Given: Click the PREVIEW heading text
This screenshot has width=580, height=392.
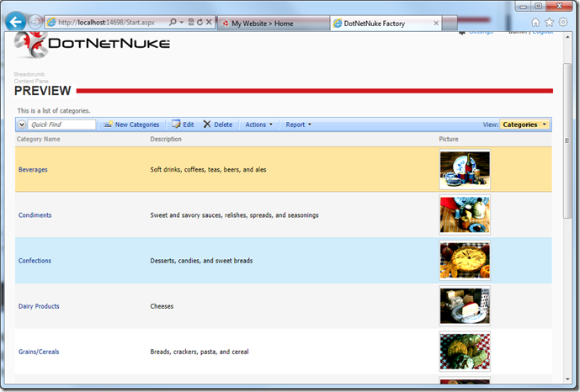Looking at the screenshot, I should pyautogui.click(x=43, y=91).
